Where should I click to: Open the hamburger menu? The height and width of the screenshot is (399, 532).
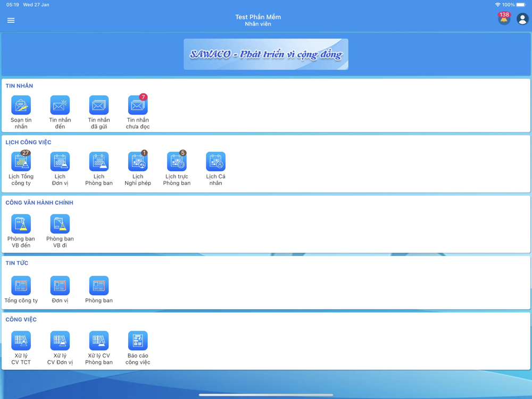(x=11, y=20)
